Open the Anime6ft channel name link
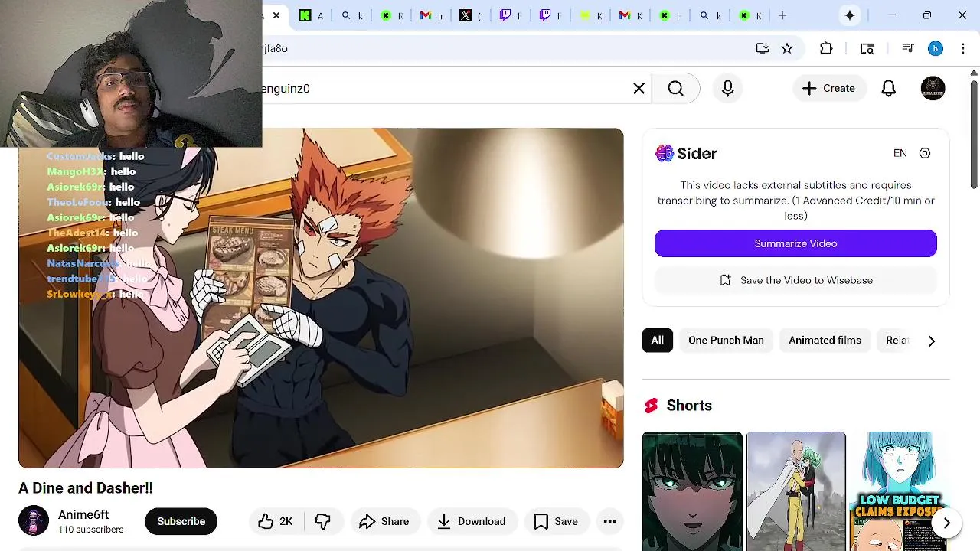The image size is (980, 551). pos(83,514)
